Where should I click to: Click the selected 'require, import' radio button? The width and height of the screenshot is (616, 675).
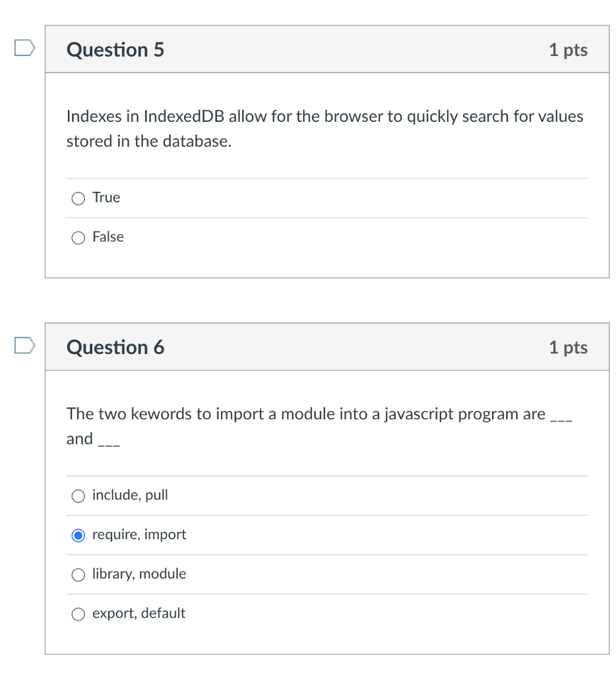pos(78,535)
